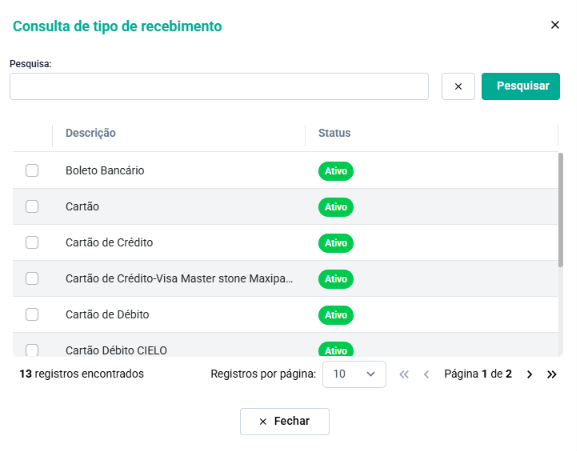This screenshot has height=451, width=577.
Task: Check the Boleto Bancário checkbox
Action: (x=32, y=171)
